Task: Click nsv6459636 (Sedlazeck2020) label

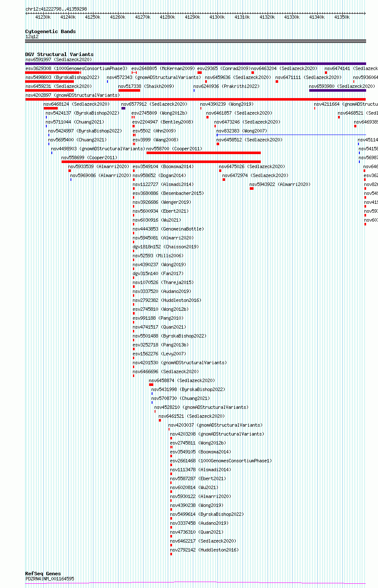Action: [238, 77]
